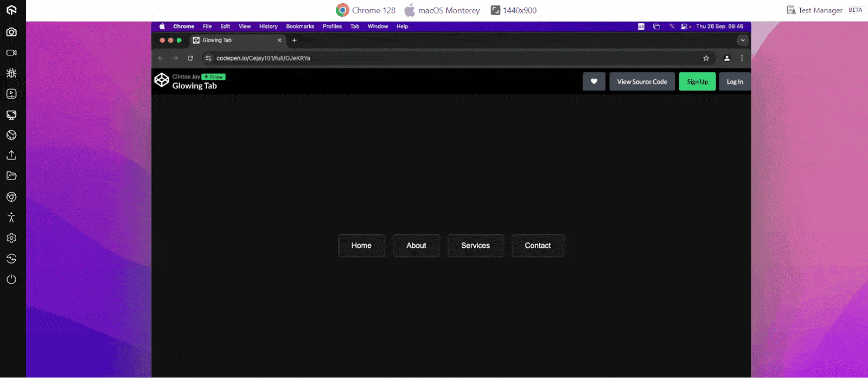Click the Log In button
Viewport: 868px width, 378px height.
[735, 81]
